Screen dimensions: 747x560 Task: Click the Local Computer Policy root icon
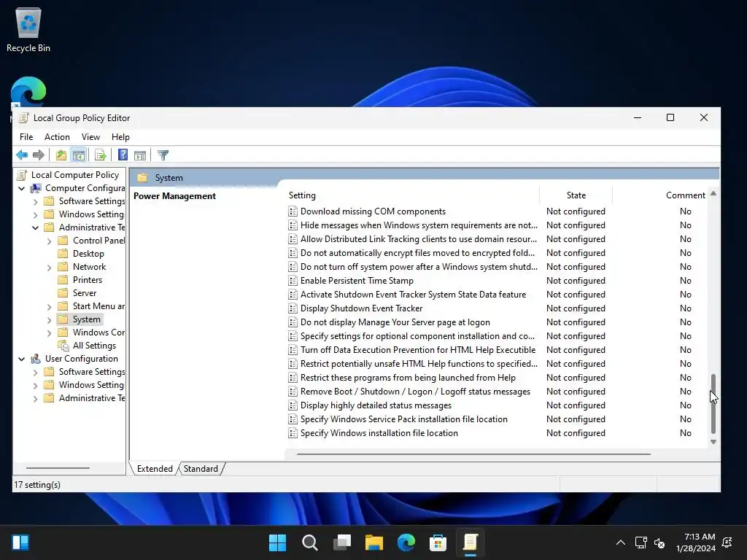pos(22,175)
